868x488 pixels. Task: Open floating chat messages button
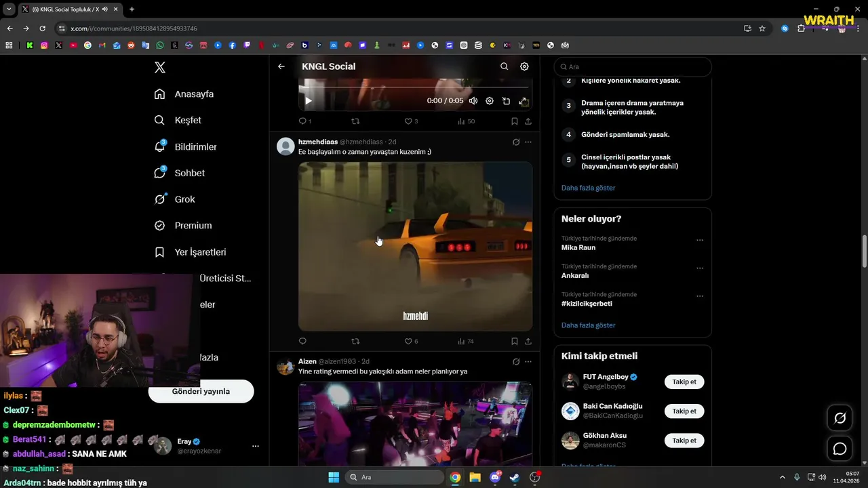tap(840, 449)
